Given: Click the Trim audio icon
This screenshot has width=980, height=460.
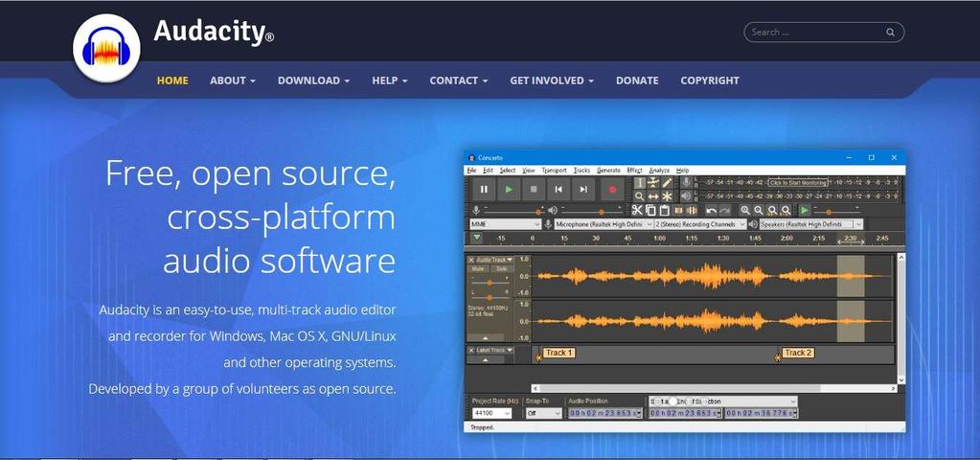Looking at the screenshot, I should (x=679, y=211).
